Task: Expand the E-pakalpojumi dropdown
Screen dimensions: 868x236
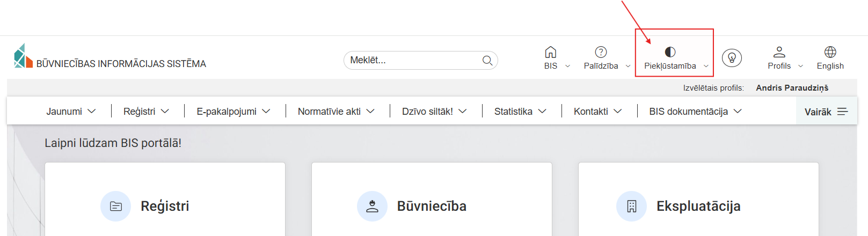Action: 233,111
